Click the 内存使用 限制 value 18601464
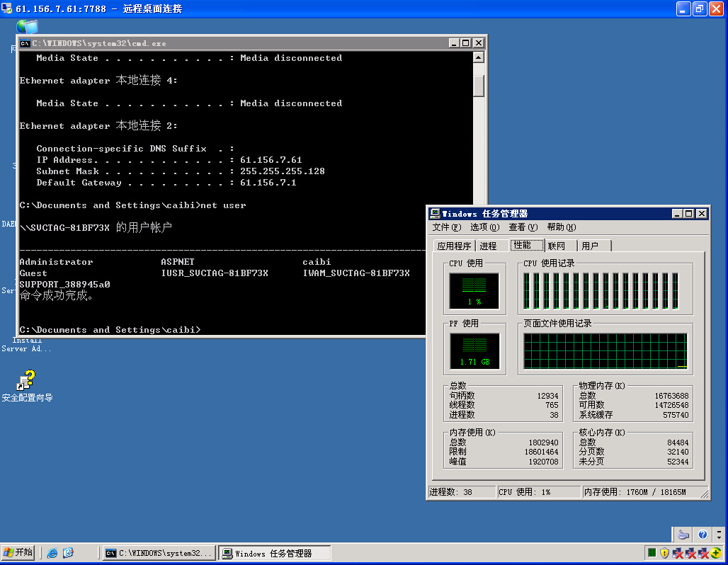 (x=541, y=452)
